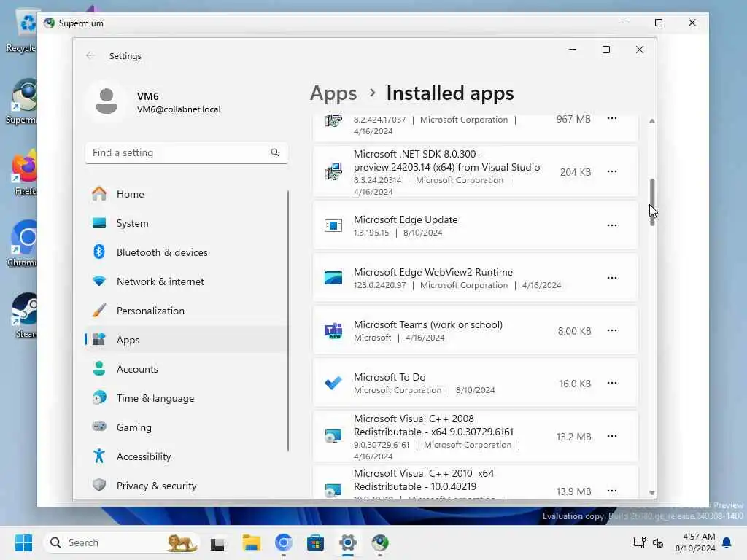This screenshot has height=560, width=747.
Task: Click Accessibility figure icon
Action: 99,456
